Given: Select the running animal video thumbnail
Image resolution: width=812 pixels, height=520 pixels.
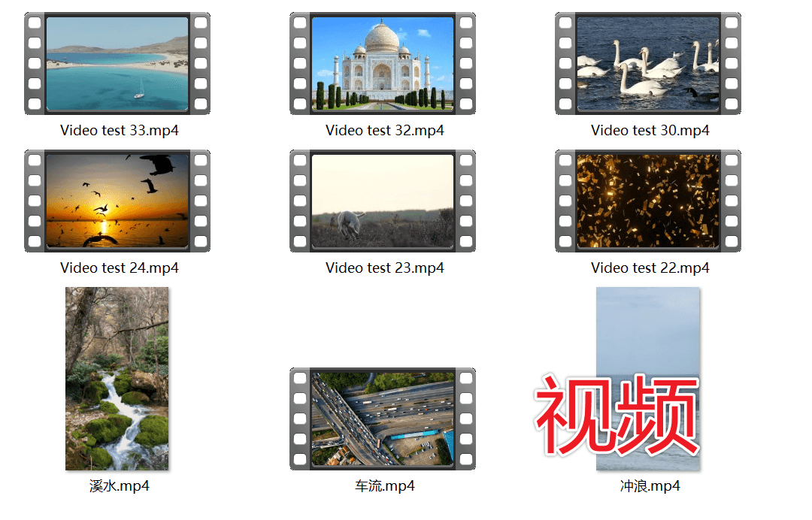Looking at the screenshot, I should pos(383,201).
